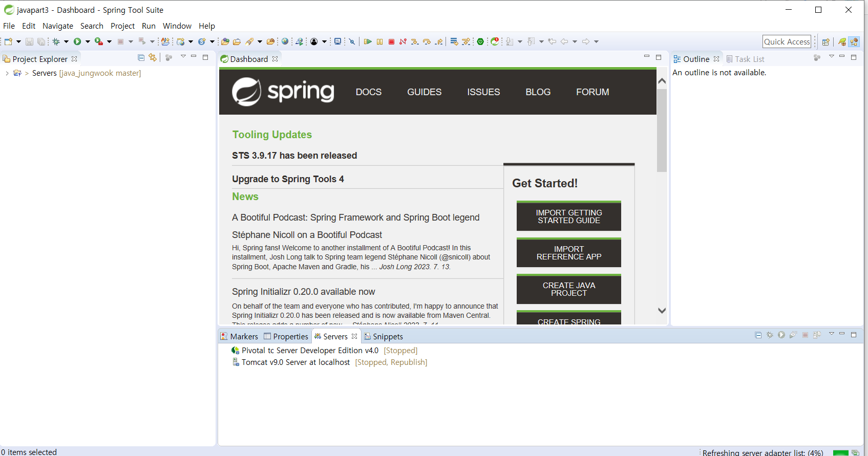Click the Resume green play debug icon
The height and width of the screenshot is (456, 868).
click(368, 41)
